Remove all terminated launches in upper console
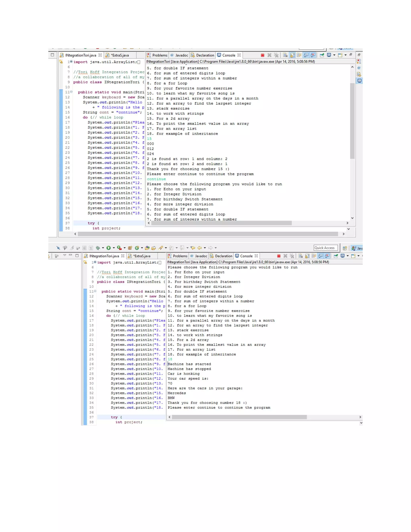The height and width of the screenshot is (532, 411). 276,55
